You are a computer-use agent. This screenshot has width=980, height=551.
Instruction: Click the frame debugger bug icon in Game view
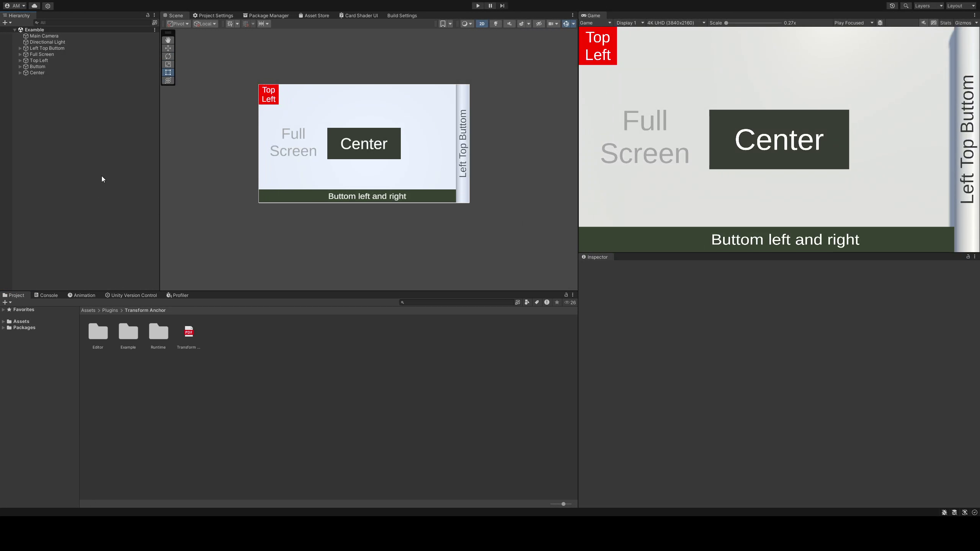point(880,23)
